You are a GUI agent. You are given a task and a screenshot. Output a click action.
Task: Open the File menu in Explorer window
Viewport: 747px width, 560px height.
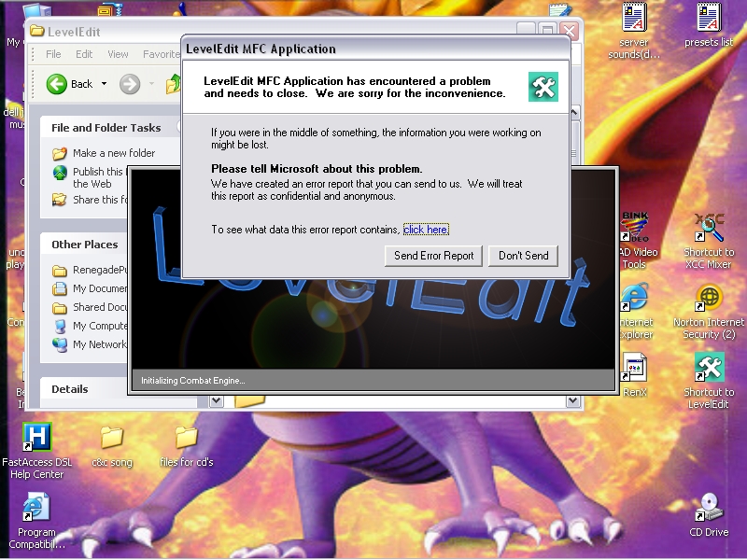click(53, 54)
